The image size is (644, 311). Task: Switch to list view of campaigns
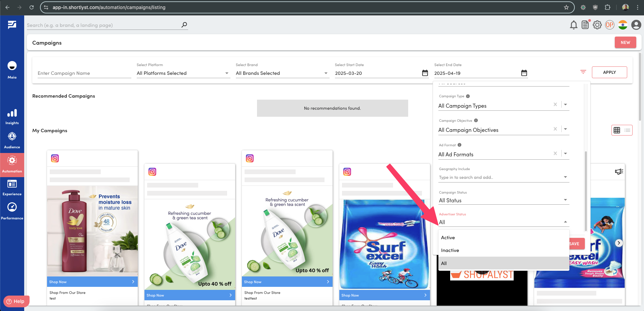tap(627, 130)
